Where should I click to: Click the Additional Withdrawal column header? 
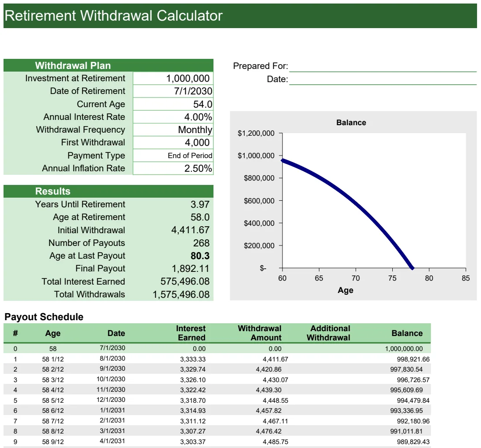tap(328, 333)
